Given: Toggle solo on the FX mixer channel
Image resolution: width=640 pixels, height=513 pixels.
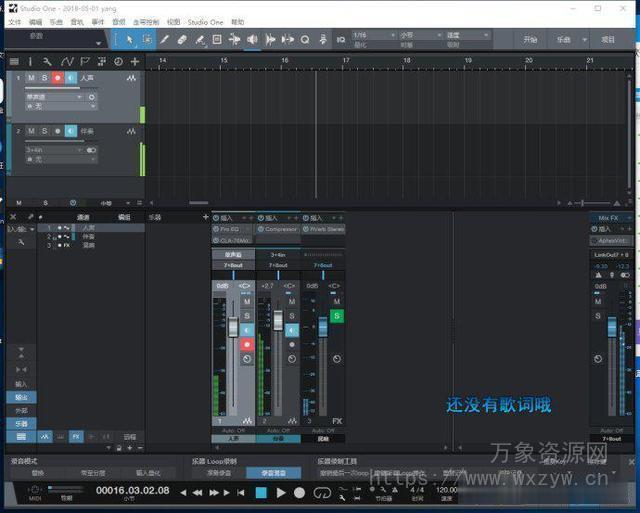Looking at the screenshot, I should pyautogui.click(x=337, y=316).
